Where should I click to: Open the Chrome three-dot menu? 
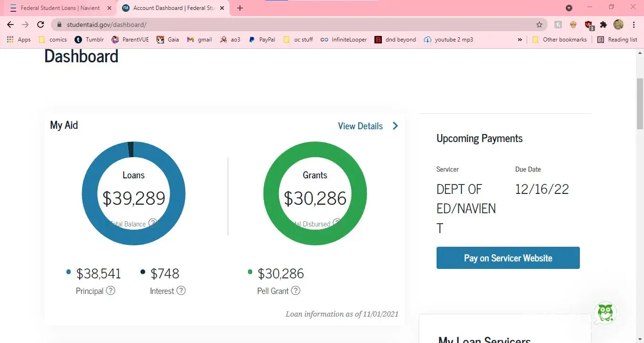coord(633,25)
